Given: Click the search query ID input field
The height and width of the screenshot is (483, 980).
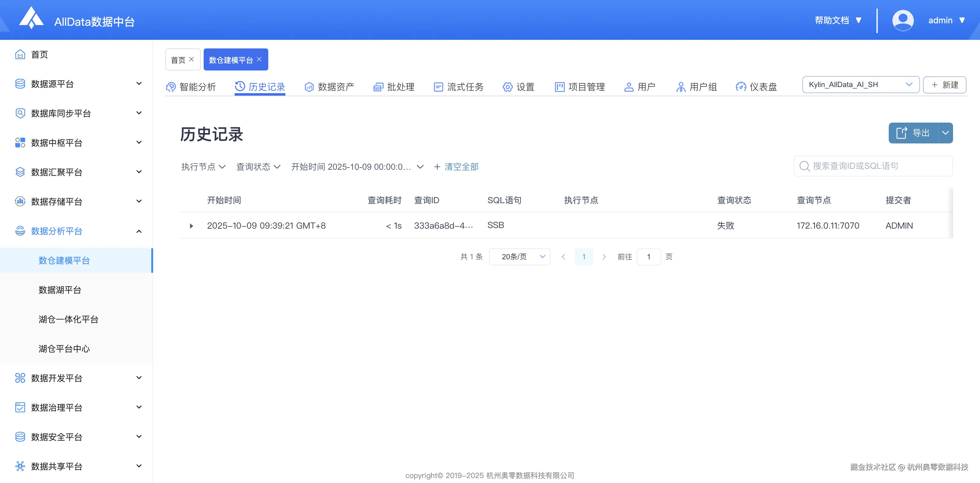Looking at the screenshot, I should point(873,166).
